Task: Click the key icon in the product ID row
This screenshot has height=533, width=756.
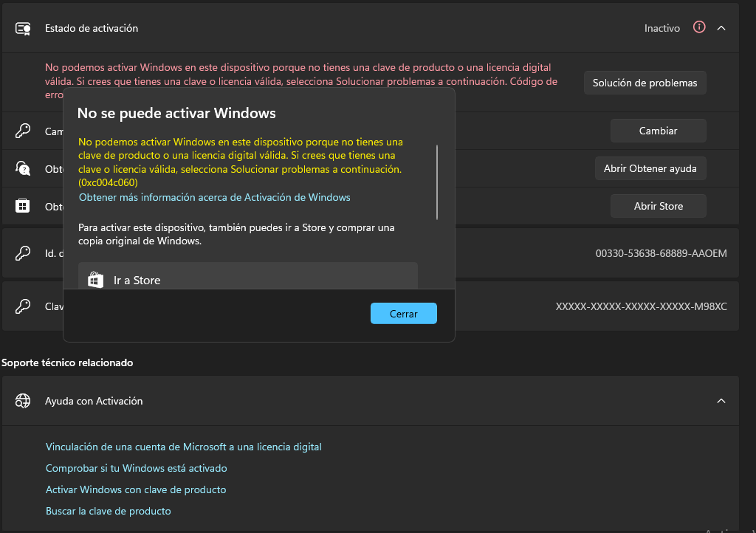Action: (x=23, y=253)
